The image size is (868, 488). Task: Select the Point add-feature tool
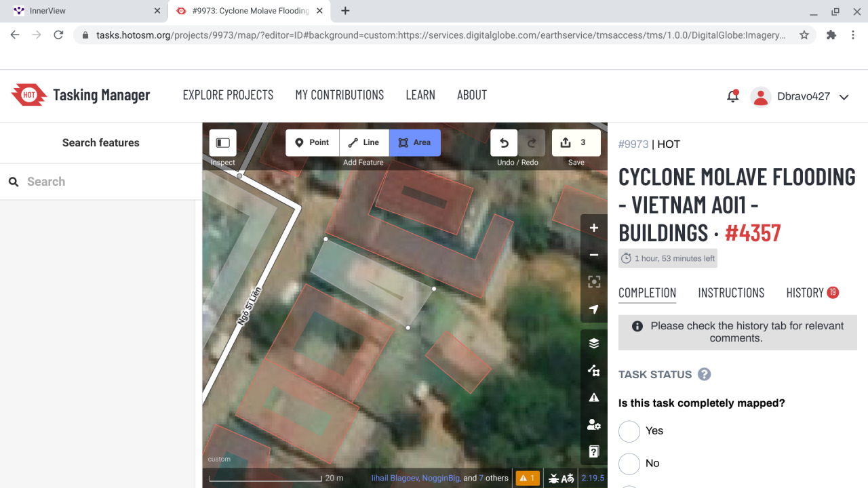[x=313, y=143]
